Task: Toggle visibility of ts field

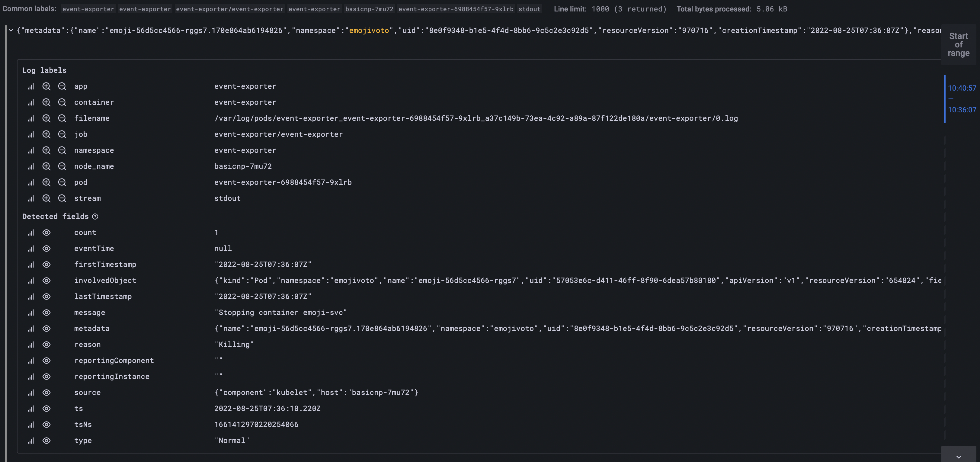Action: 46,408
